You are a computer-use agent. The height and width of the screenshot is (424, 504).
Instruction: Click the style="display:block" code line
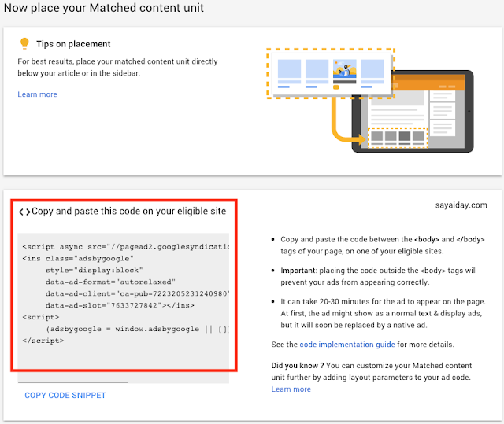94,270
